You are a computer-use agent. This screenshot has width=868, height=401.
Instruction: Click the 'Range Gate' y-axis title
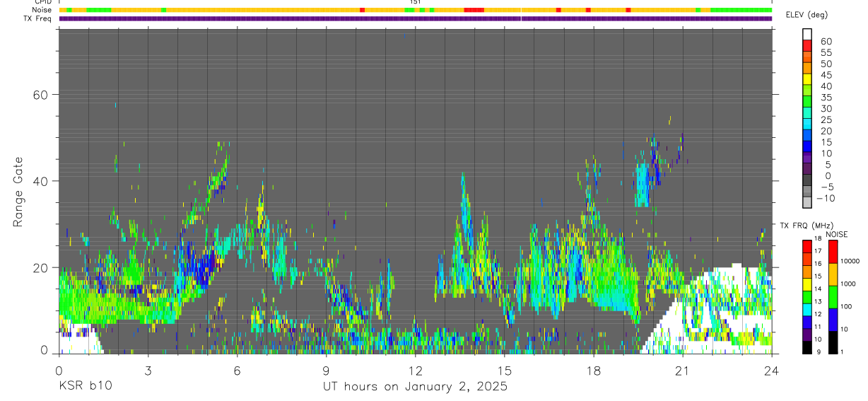[x=18, y=192]
